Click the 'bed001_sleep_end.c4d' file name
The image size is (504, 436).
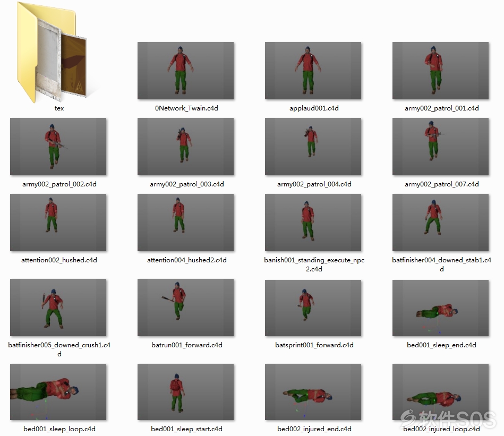click(442, 345)
